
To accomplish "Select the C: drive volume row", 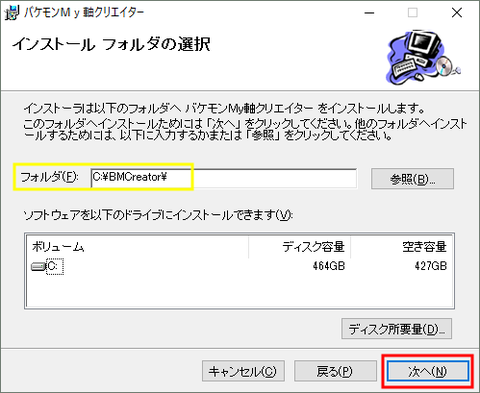I will (240, 266).
